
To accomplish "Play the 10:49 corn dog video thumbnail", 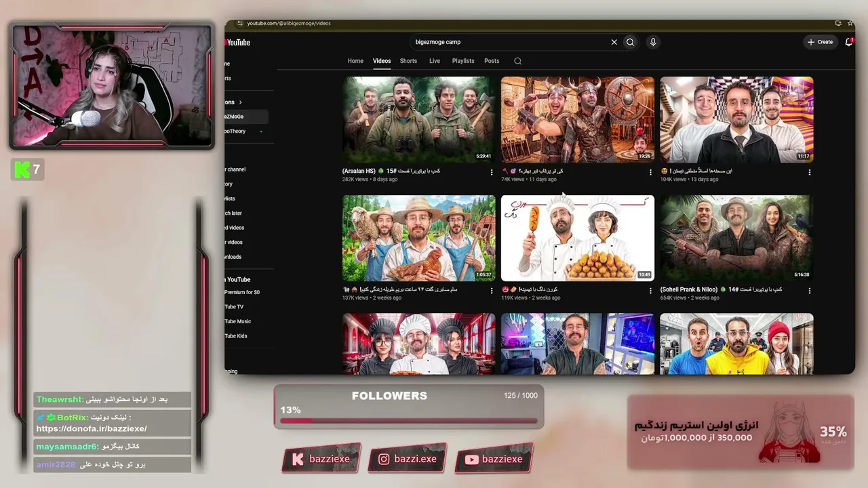I will [578, 238].
